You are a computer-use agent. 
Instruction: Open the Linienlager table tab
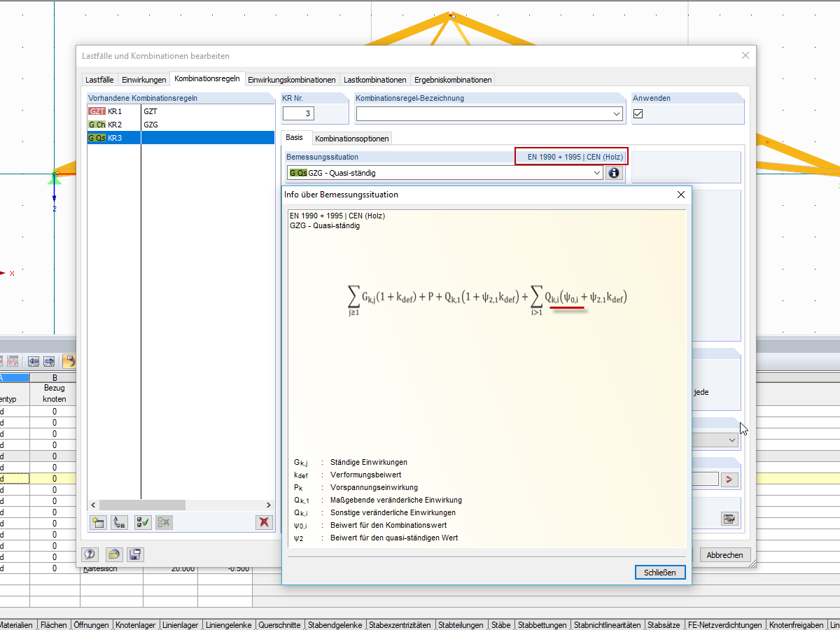pyautogui.click(x=181, y=625)
